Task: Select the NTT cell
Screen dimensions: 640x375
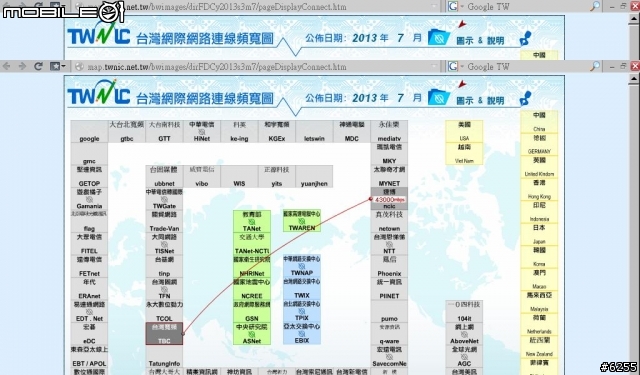Action: click(x=389, y=244)
